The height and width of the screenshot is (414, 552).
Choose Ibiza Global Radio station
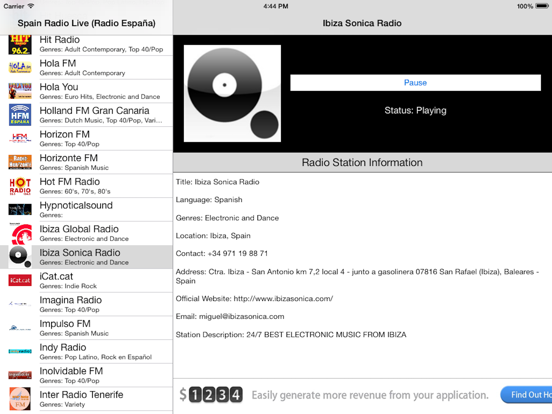point(79,229)
